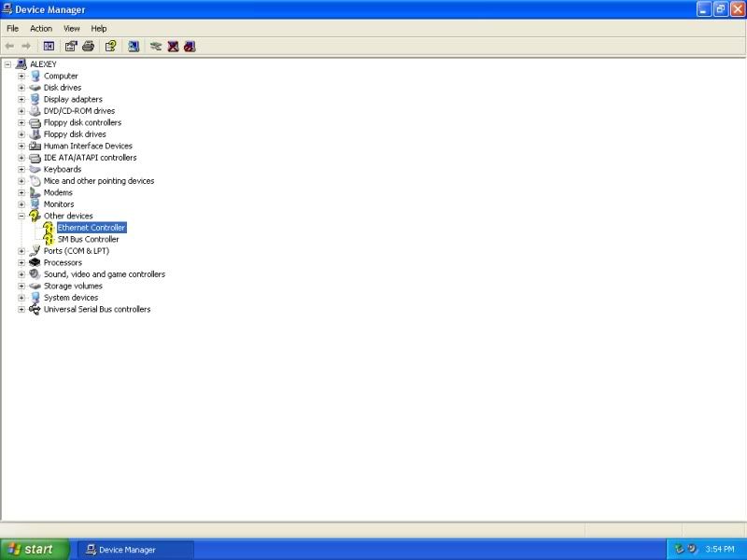Click the Help toolbar icon
The image size is (747, 560).
(110, 46)
